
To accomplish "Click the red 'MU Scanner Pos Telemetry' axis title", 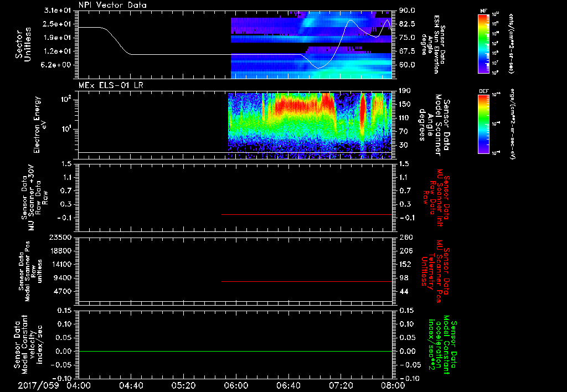I will coord(435,271).
